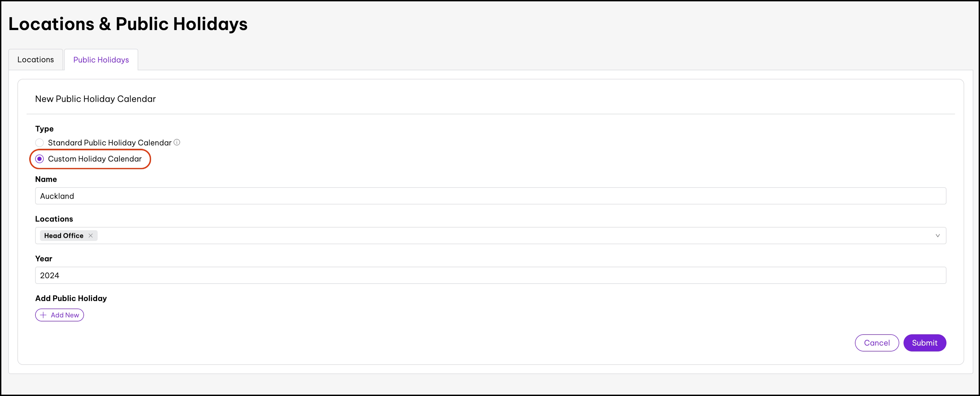Switch to the Locations tab

pyautogui.click(x=36, y=60)
